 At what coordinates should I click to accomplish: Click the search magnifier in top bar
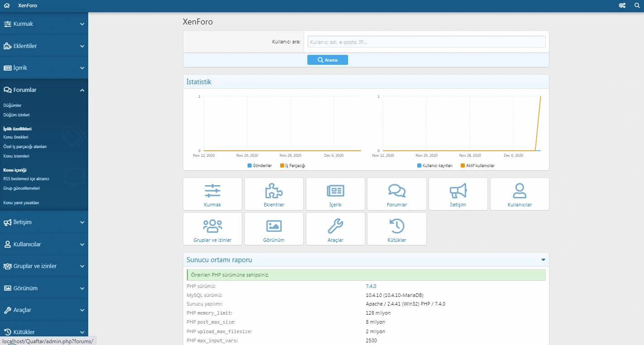[x=637, y=5]
